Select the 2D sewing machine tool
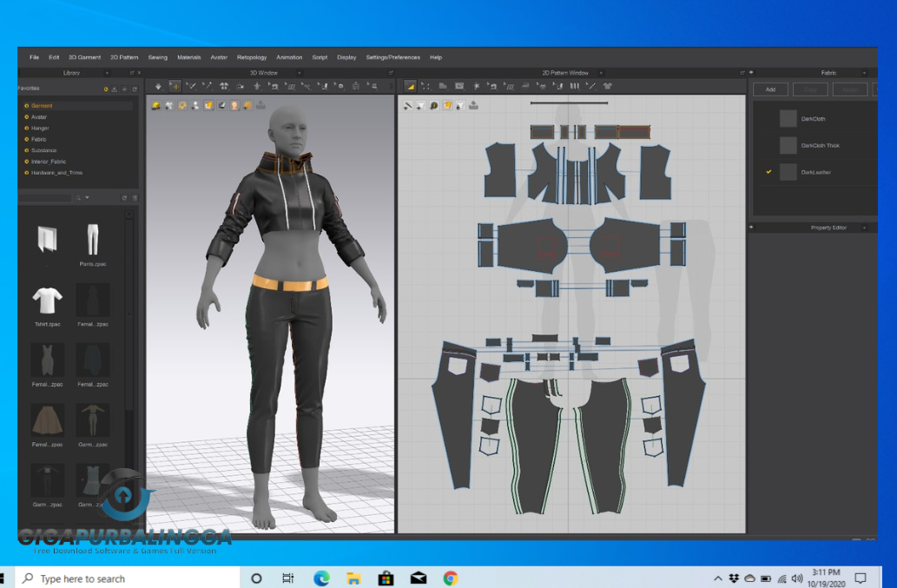Viewport: 897px width, 588px height. [x=492, y=86]
